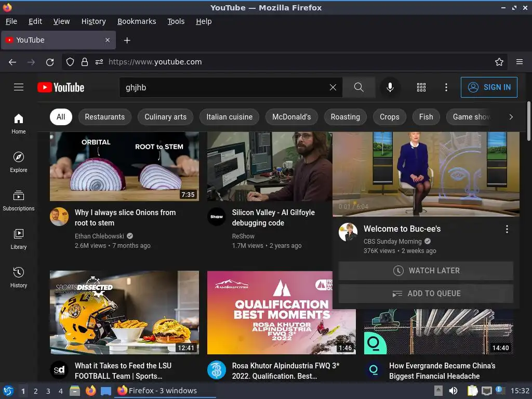Select the All filter chip
Screen dimensions: 532x399
point(61,117)
